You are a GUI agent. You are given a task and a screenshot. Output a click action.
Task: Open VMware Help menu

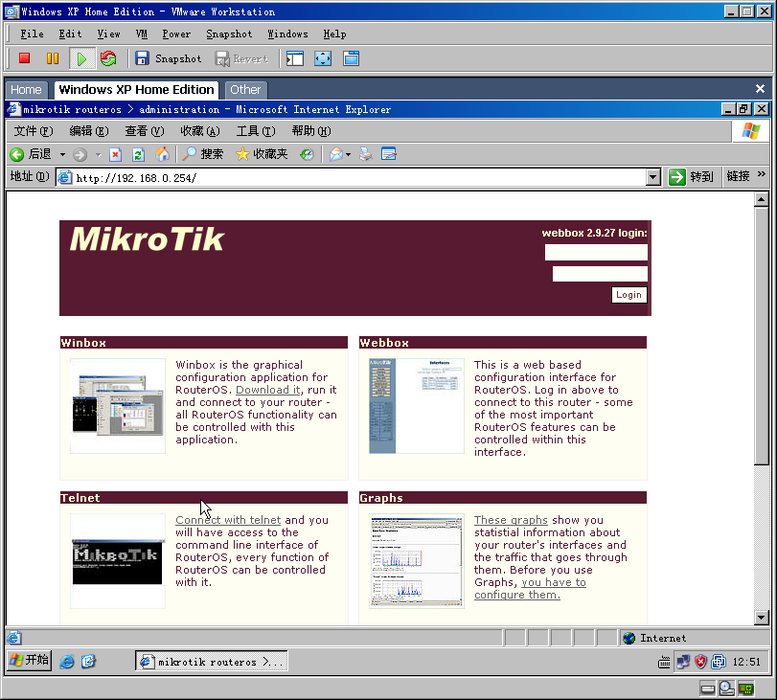pyautogui.click(x=334, y=34)
